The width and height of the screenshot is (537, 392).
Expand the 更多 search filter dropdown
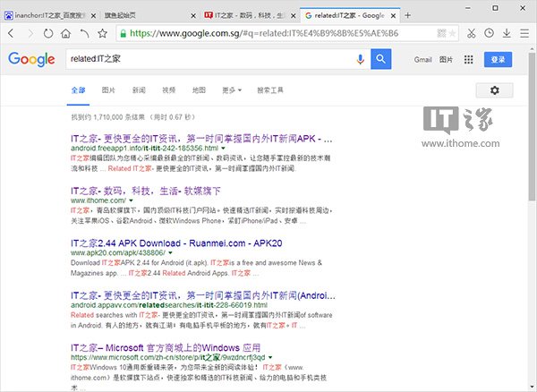233,90
